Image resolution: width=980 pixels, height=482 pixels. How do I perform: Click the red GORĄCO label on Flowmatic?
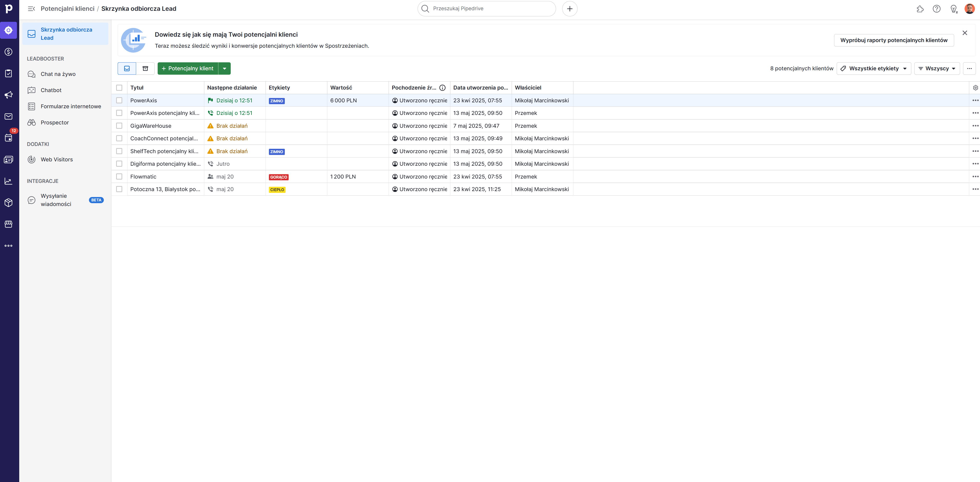point(278,177)
